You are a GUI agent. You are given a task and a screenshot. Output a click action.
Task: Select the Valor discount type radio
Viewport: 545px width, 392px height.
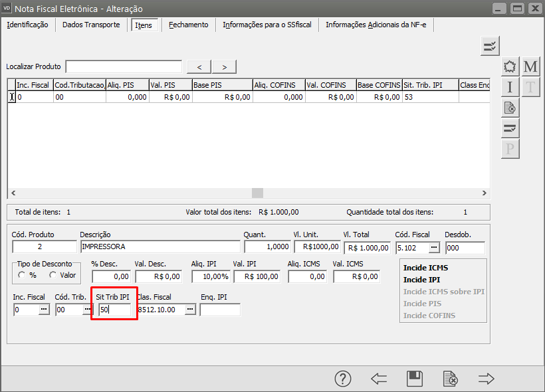coord(53,274)
